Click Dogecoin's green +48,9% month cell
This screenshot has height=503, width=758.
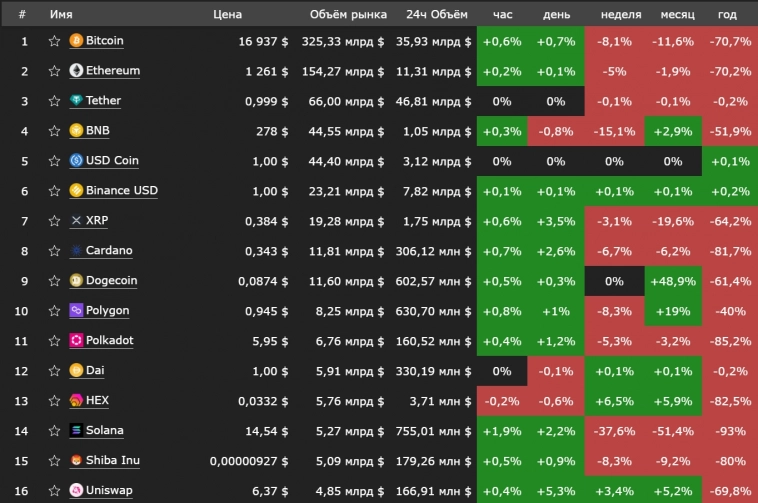click(673, 281)
